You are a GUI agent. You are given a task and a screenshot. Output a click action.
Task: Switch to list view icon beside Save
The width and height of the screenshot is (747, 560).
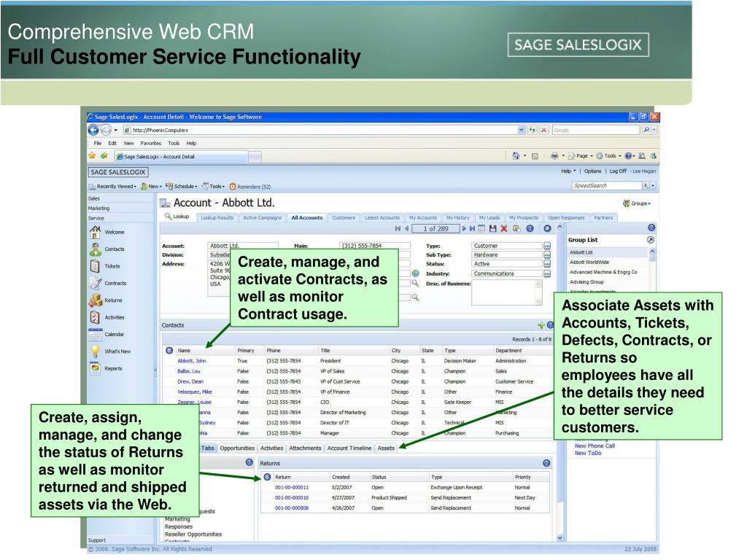(x=481, y=229)
